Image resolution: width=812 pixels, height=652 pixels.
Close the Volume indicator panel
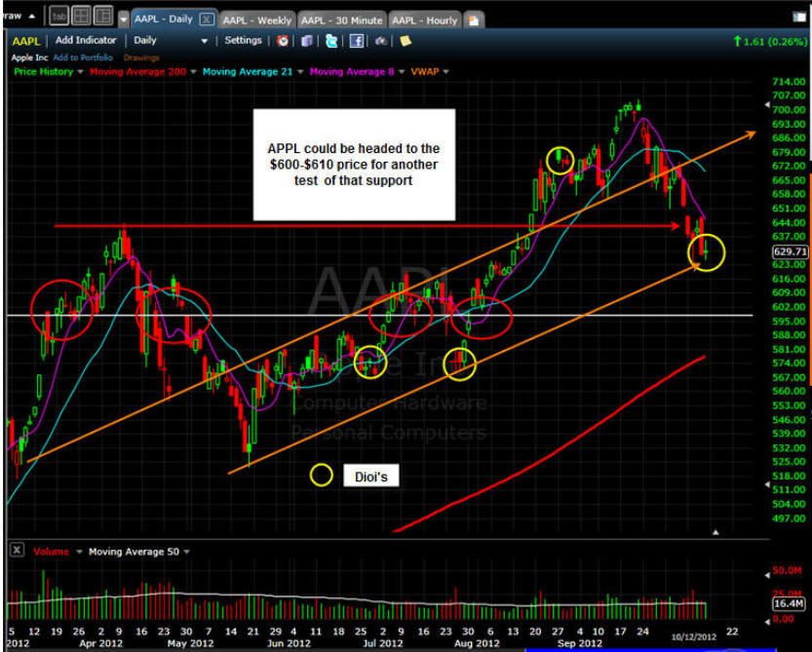point(17,550)
